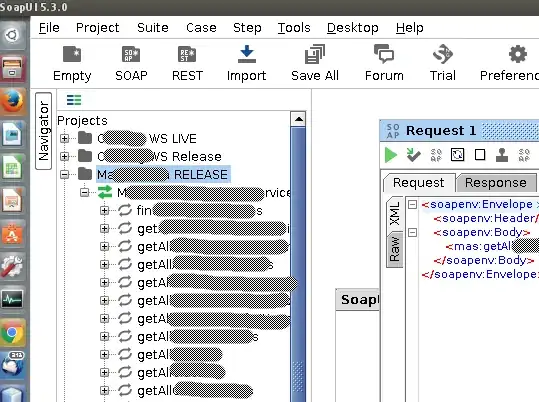Select the RELEASE project in tree
This screenshot has height=402, width=539.
(163, 174)
